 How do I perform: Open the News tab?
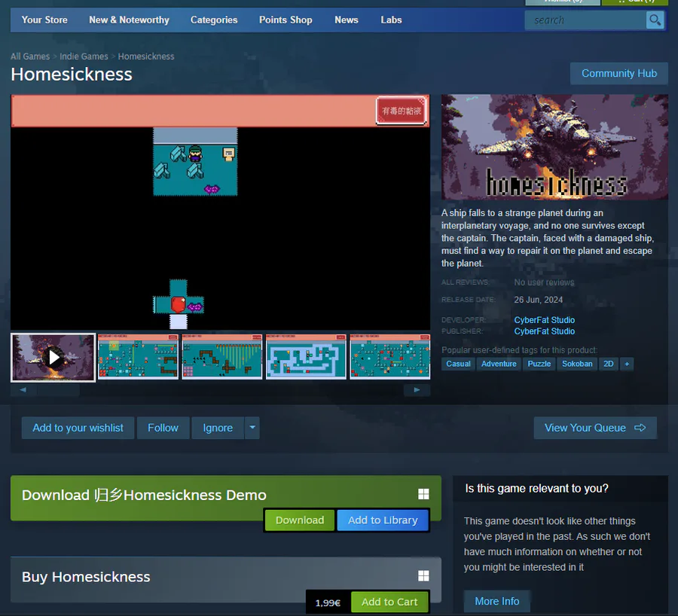tap(347, 20)
